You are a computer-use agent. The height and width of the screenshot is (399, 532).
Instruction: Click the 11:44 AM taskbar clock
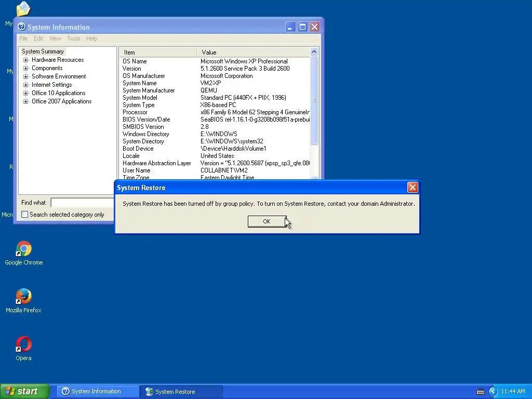coord(513,392)
